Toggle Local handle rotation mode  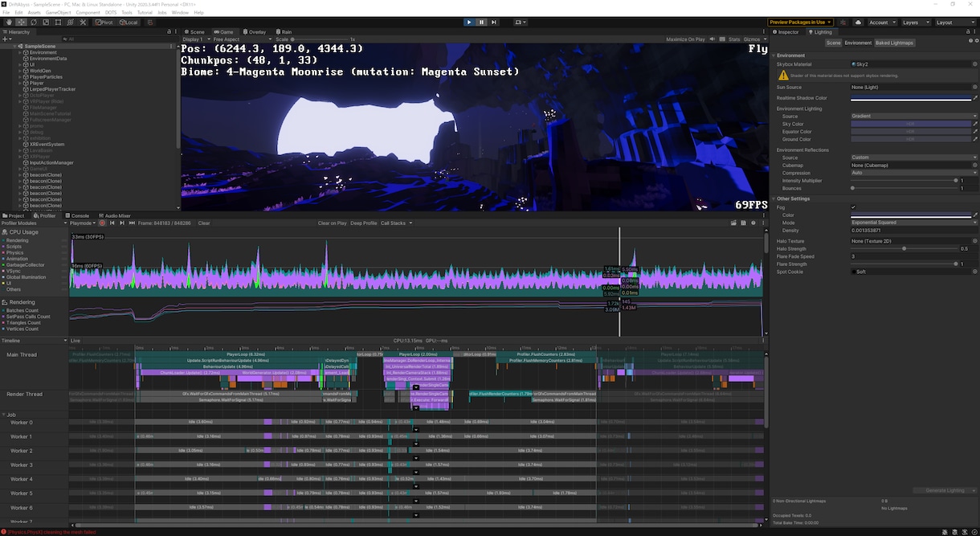pyautogui.click(x=129, y=23)
